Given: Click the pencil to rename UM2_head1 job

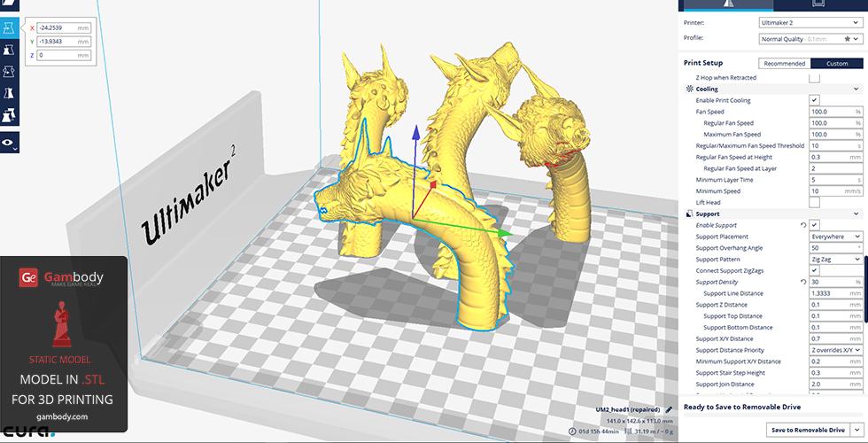Looking at the screenshot, I should 669,409.
